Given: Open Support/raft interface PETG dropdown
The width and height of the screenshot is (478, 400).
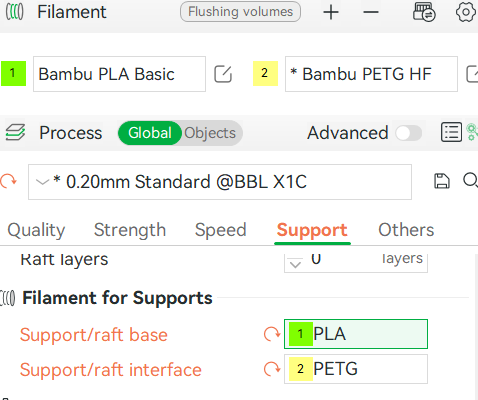Looking at the screenshot, I should (356, 369).
